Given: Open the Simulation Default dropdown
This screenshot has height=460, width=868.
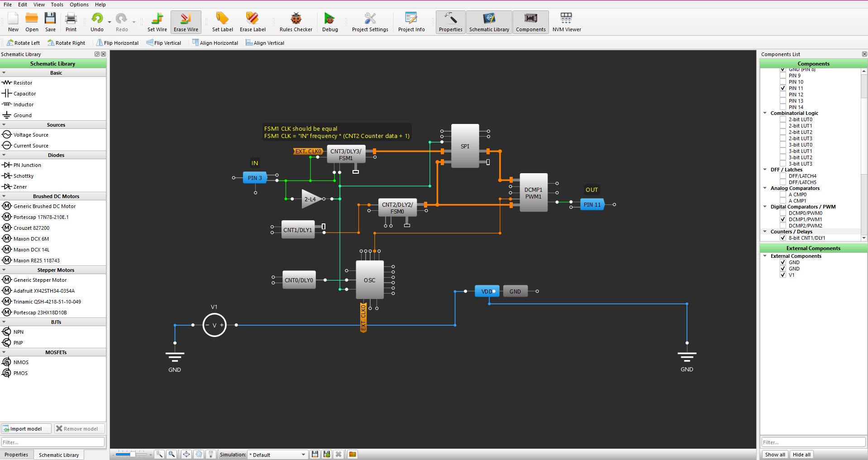Looking at the screenshot, I should point(277,455).
